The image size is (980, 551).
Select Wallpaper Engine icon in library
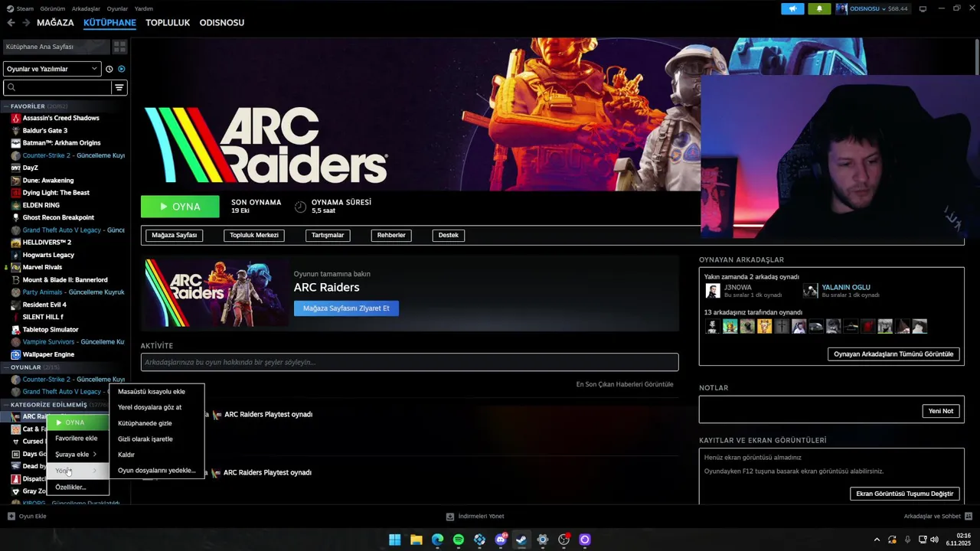pyautogui.click(x=15, y=354)
